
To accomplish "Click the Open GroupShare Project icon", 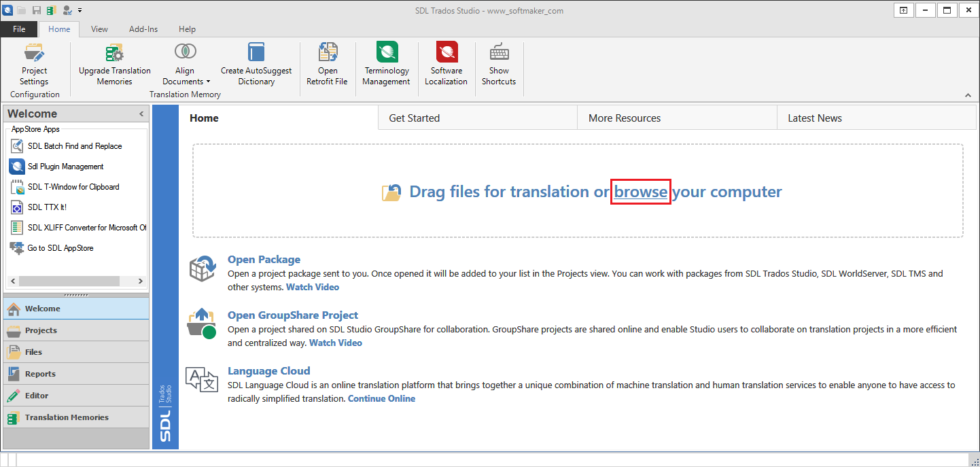I will (201, 324).
